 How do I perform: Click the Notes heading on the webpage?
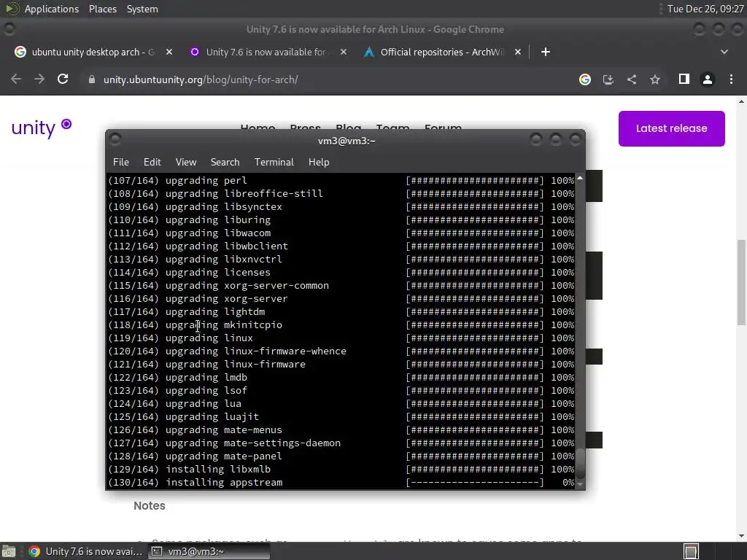pos(149,506)
